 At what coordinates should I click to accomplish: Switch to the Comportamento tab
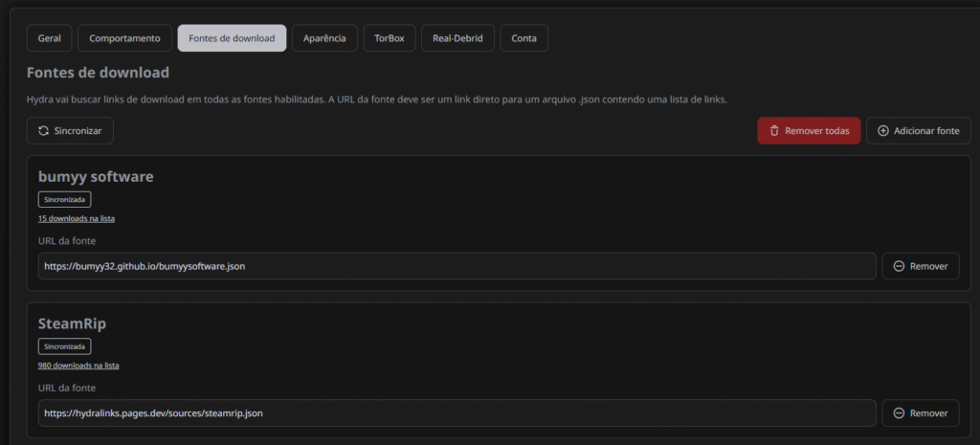(124, 38)
